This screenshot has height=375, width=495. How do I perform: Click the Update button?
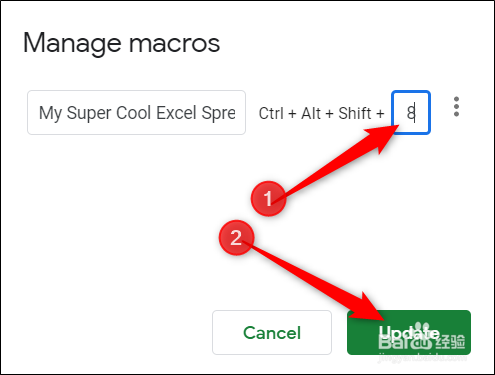(409, 332)
